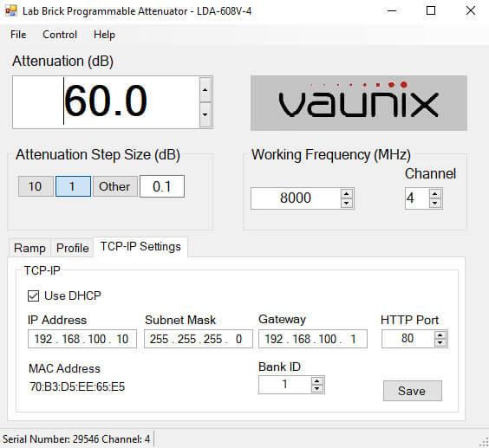Raise the HTTP Port value
Image resolution: width=489 pixels, height=448 pixels.
coord(440,335)
